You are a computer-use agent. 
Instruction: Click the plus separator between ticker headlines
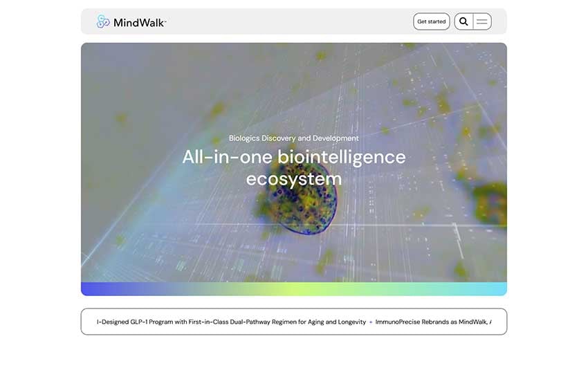click(371, 322)
